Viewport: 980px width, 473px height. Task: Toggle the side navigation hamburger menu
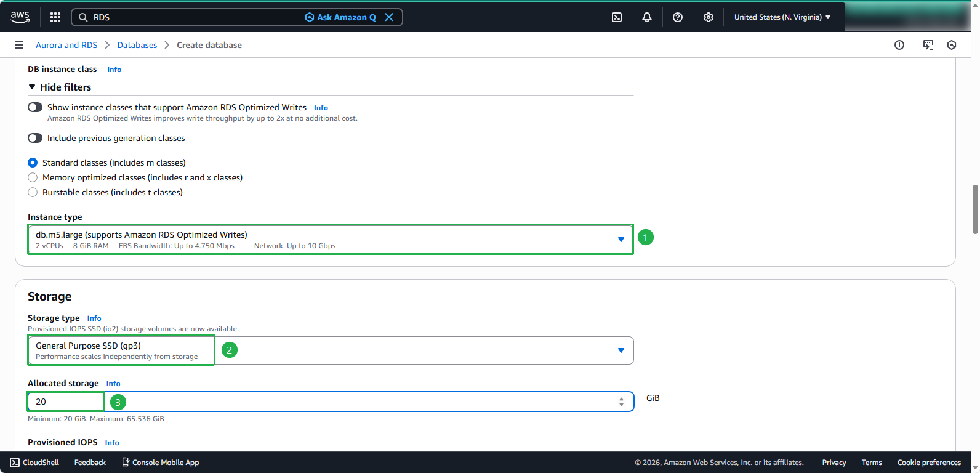[x=19, y=45]
